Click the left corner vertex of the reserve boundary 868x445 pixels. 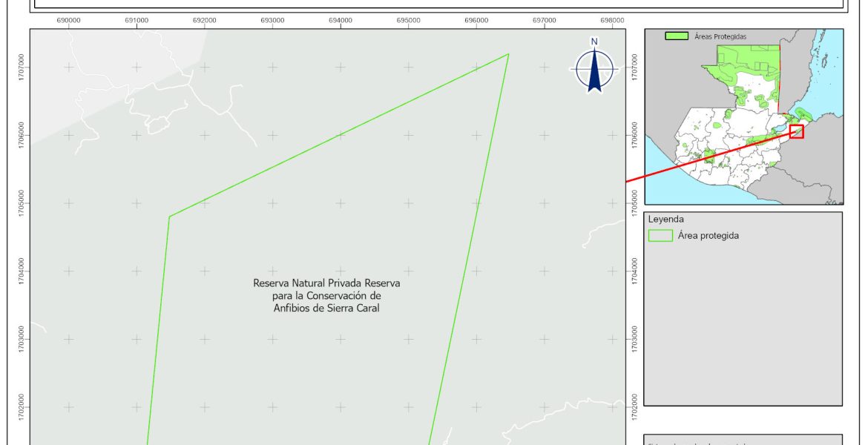[x=169, y=217]
